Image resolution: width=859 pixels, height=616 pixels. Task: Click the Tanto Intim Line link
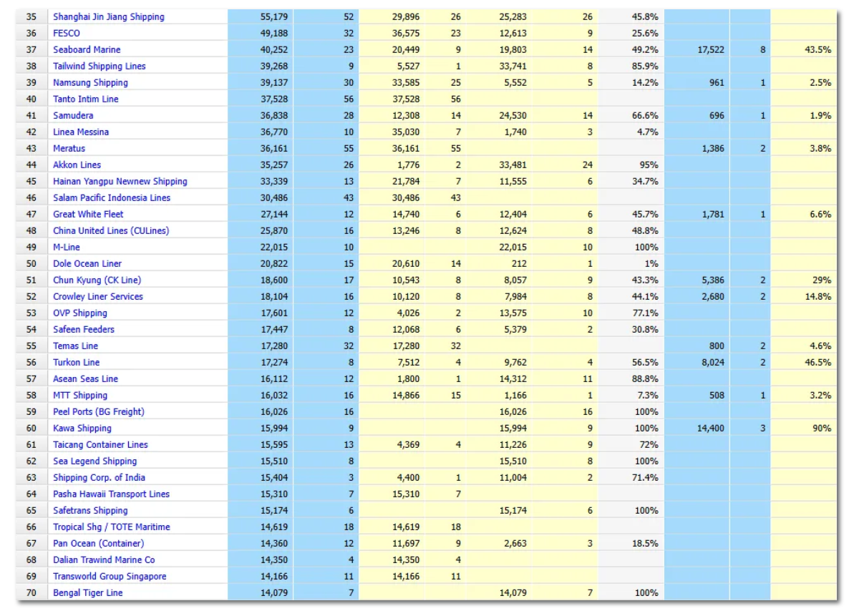pyautogui.click(x=85, y=99)
